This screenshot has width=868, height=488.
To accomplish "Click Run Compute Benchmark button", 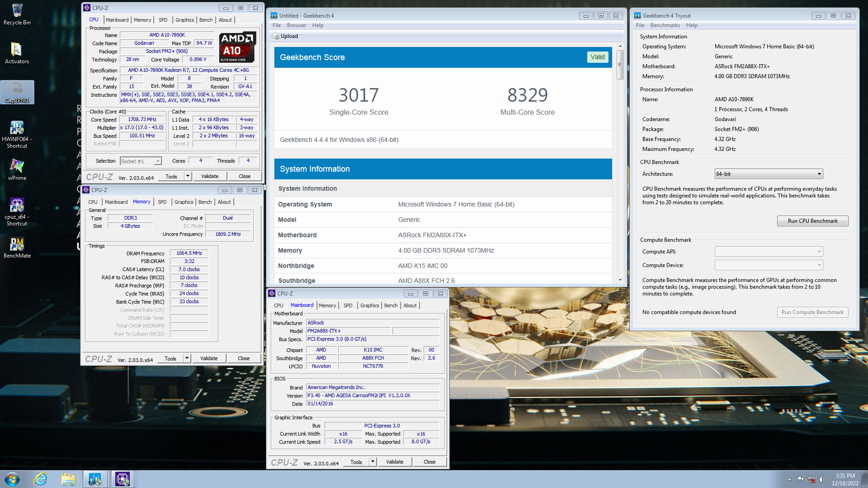I will (812, 312).
